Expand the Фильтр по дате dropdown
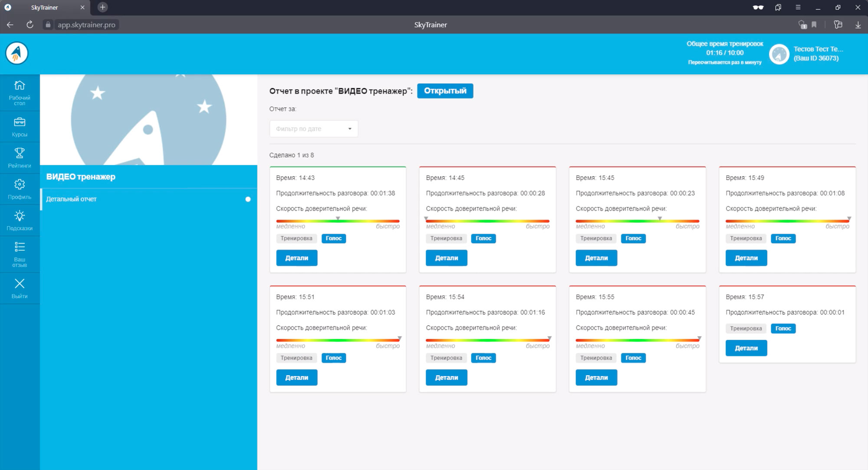Viewport: 868px width, 470px height. point(313,129)
